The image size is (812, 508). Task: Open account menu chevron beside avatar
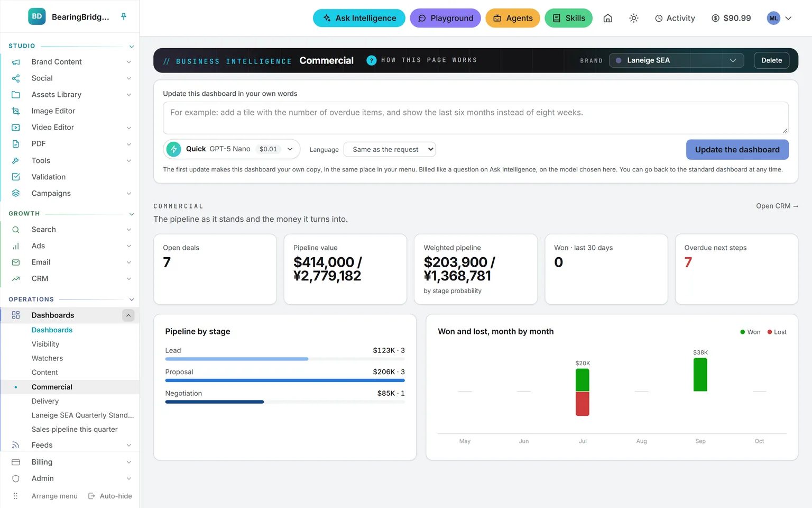tap(788, 18)
